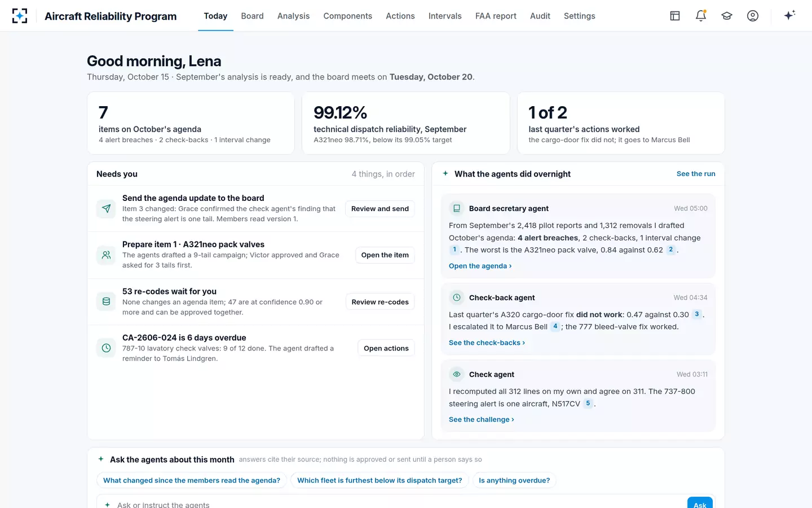The width and height of the screenshot is (812, 508).
Task: Open citation 4 after Marcus Bell
Action: pos(555,326)
